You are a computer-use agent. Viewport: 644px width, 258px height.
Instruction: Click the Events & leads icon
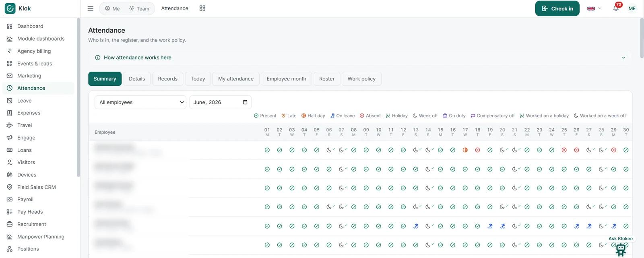pyautogui.click(x=10, y=64)
